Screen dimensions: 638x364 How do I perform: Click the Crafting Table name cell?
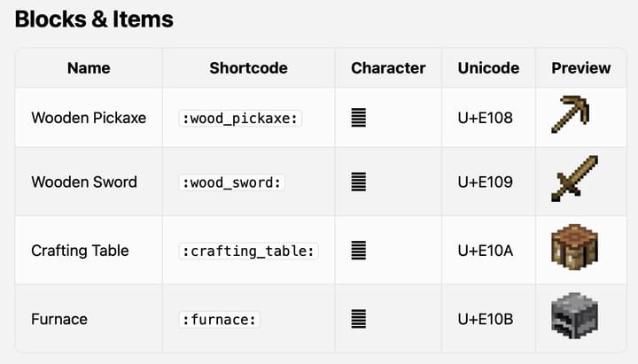coord(80,251)
